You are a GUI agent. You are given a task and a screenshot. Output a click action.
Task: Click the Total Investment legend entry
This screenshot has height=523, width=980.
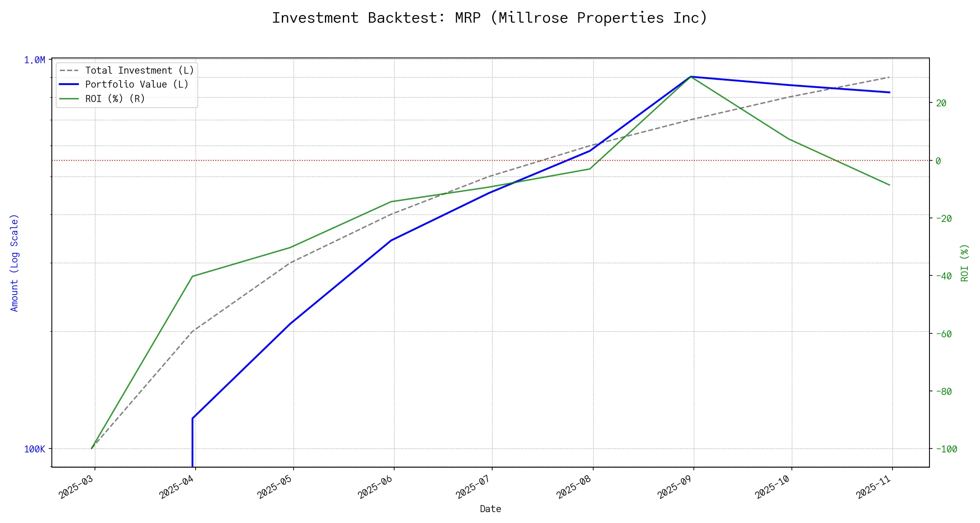click(139, 71)
